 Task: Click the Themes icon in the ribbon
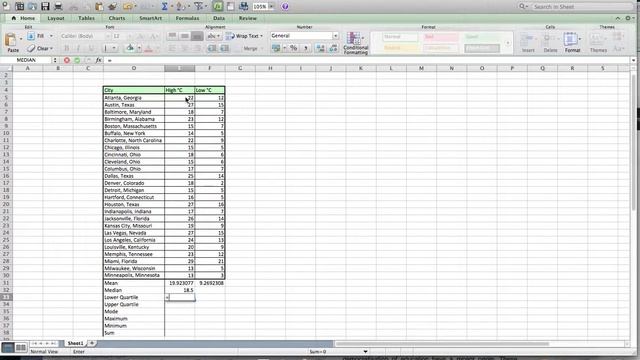click(598, 42)
